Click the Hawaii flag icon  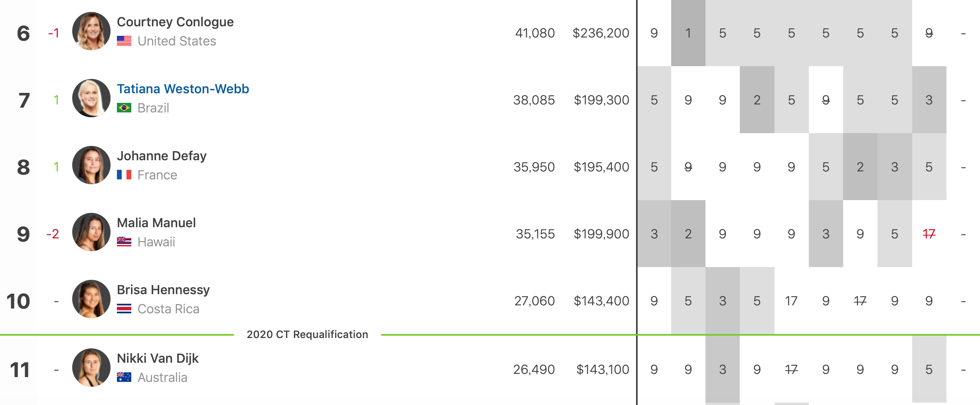[x=124, y=242]
